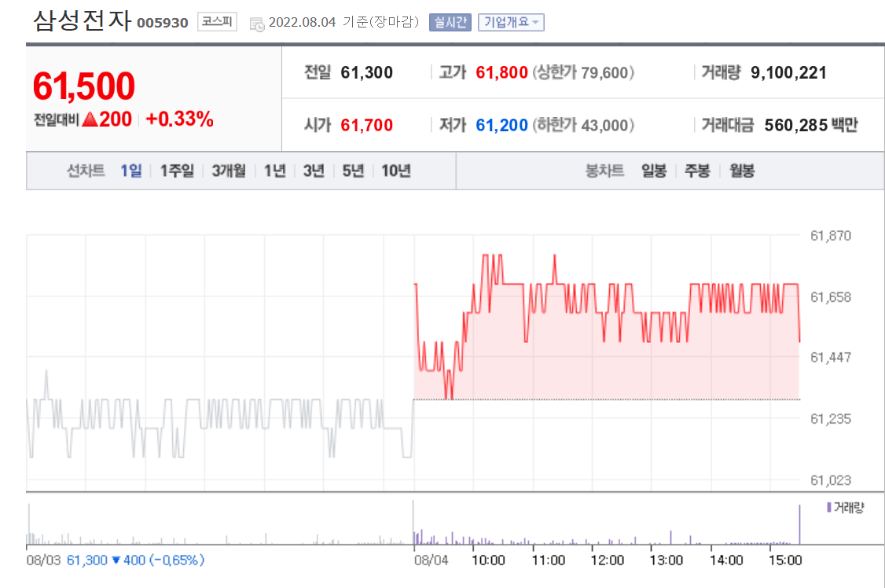885x588 pixels.
Task: Click the tall closing volume bar at 15:00
Action: (x=799, y=525)
